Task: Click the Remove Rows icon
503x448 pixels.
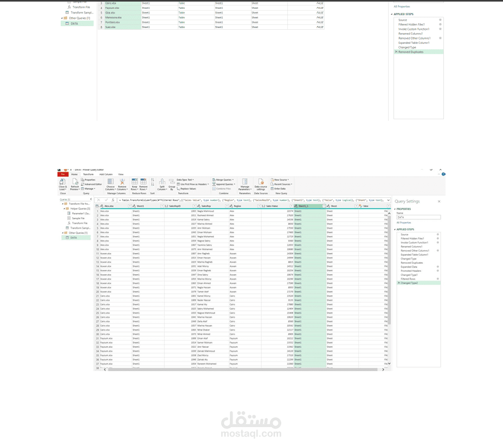Action: 143,181
